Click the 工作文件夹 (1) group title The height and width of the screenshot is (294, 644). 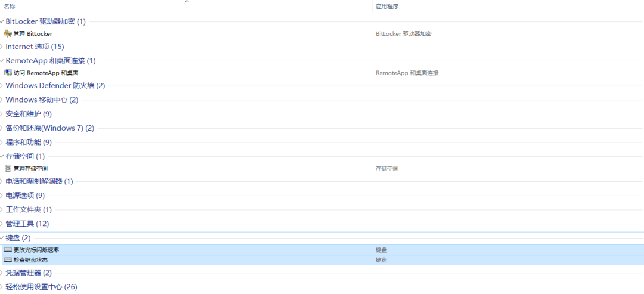pyautogui.click(x=29, y=210)
